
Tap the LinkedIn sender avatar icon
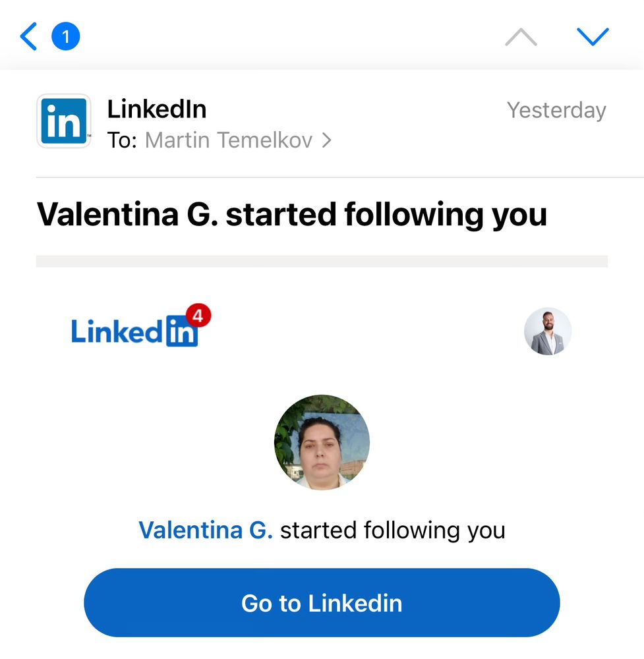64,121
